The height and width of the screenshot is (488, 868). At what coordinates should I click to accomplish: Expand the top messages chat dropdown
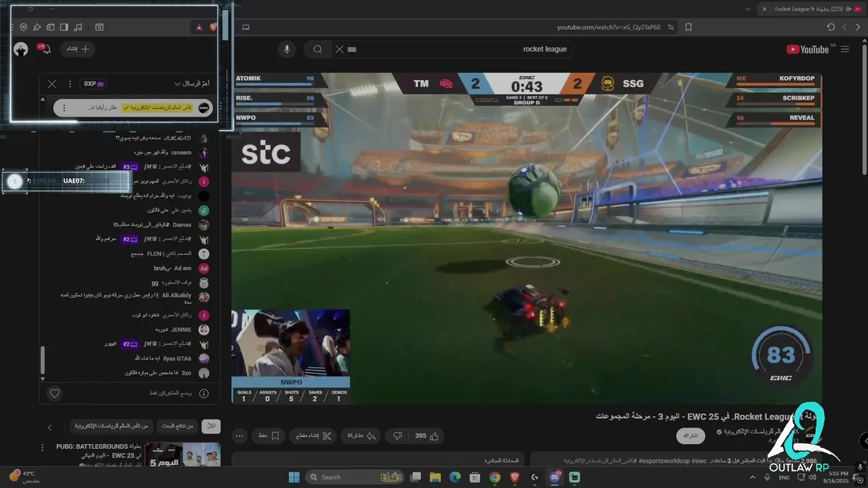pos(191,84)
